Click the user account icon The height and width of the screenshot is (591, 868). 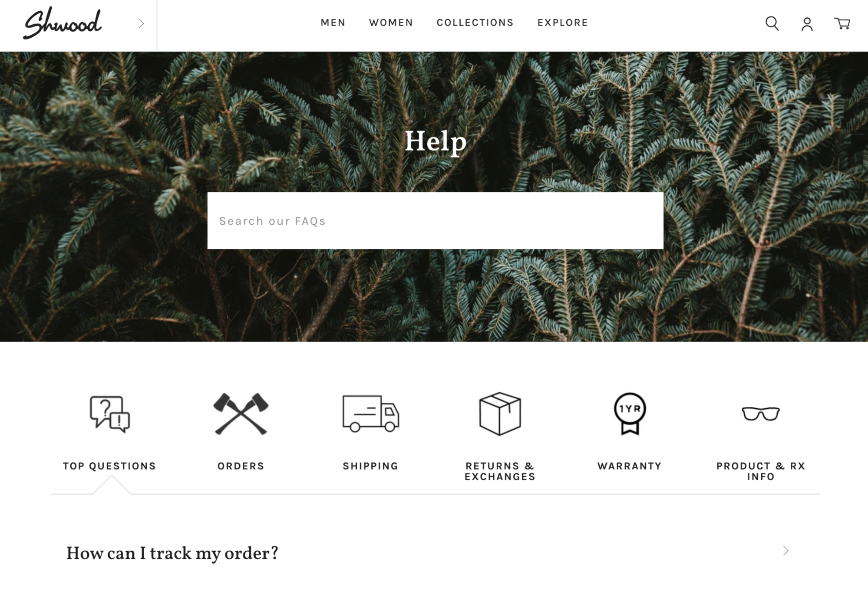click(807, 23)
